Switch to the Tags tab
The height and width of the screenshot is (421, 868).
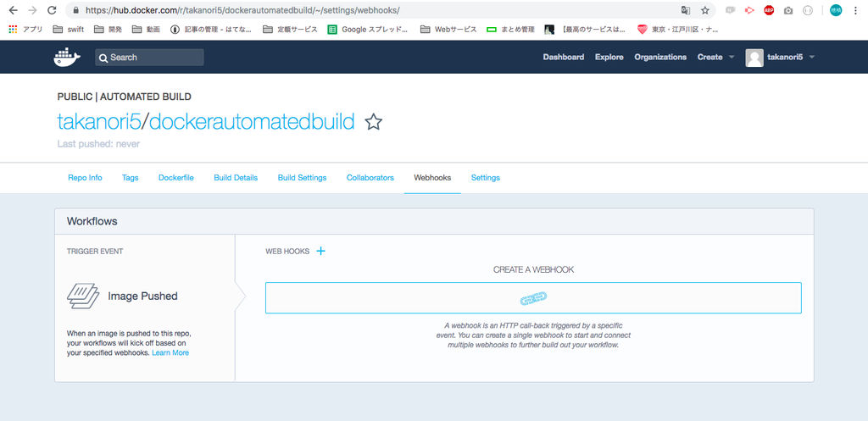(130, 178)
